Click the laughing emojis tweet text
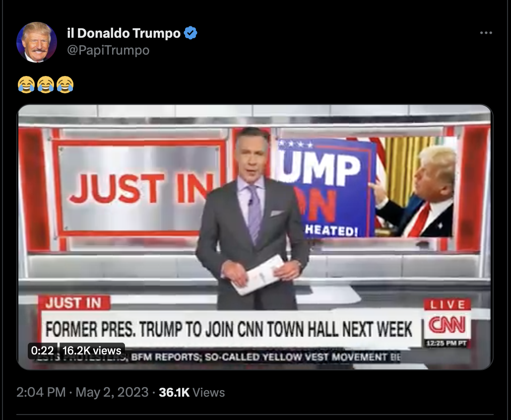511x420 pixels. click(46, 84)
